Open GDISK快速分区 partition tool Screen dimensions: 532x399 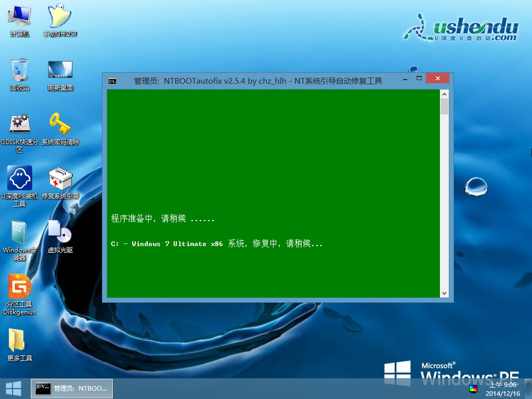pos(20,124)
